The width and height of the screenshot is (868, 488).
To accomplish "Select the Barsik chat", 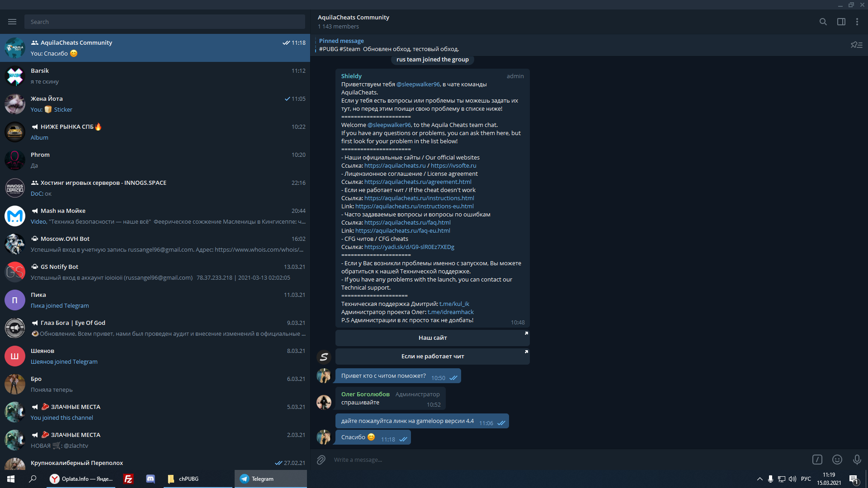I will pos(155,76).
